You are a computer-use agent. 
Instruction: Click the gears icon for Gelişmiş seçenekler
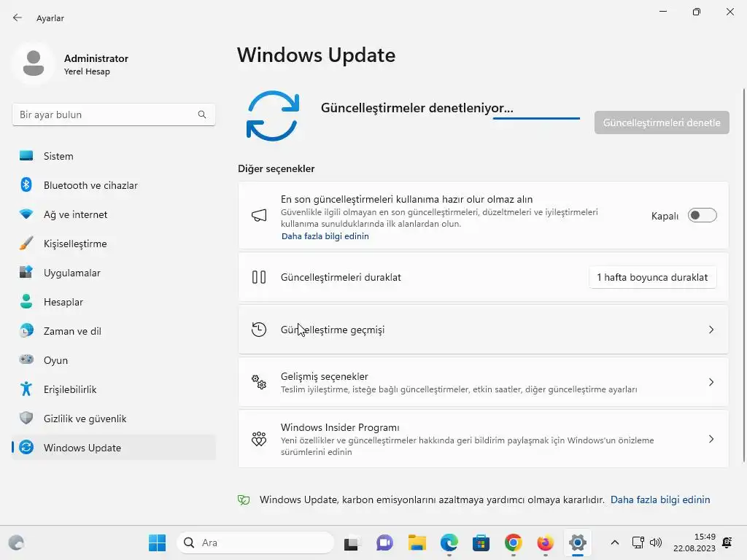tap(259, 382)
